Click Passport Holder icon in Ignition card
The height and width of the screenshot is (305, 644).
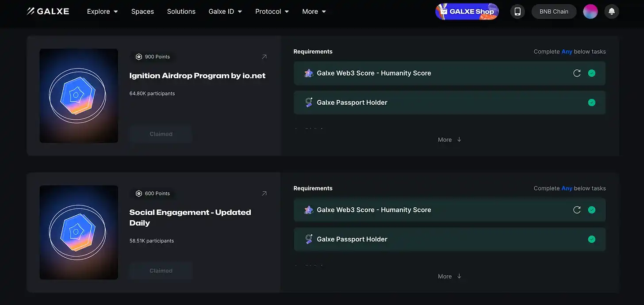tap(309, 103)
